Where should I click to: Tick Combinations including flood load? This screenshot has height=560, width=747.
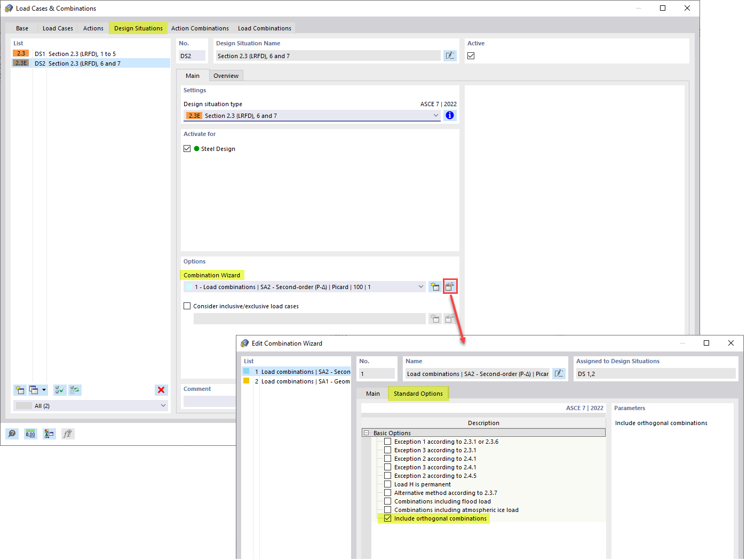[x=388, y=501]
